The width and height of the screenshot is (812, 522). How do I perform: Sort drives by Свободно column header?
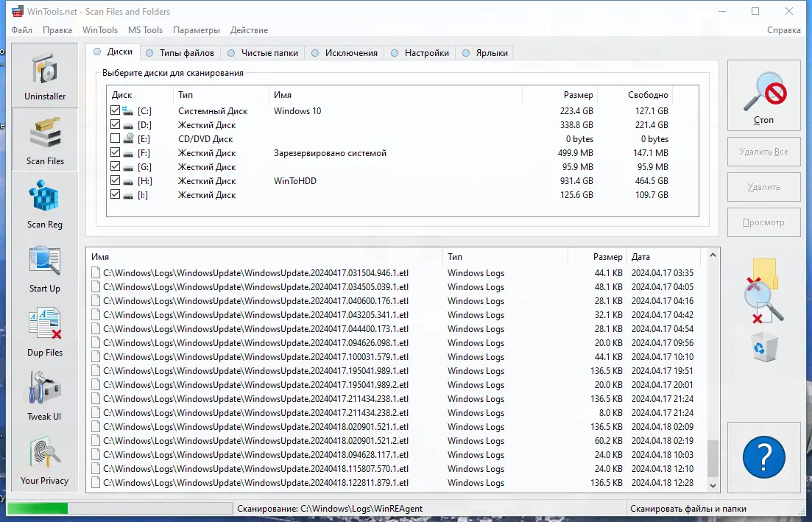tap(635, 95)
